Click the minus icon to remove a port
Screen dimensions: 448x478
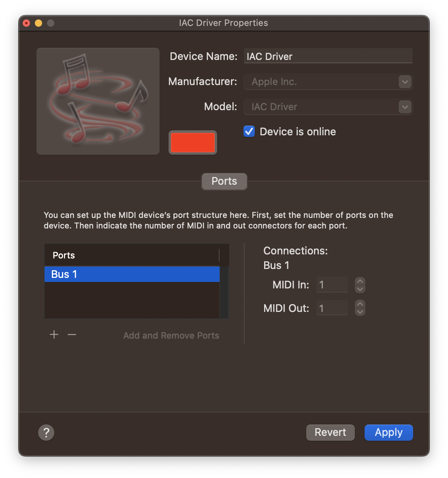pos(72,335)
